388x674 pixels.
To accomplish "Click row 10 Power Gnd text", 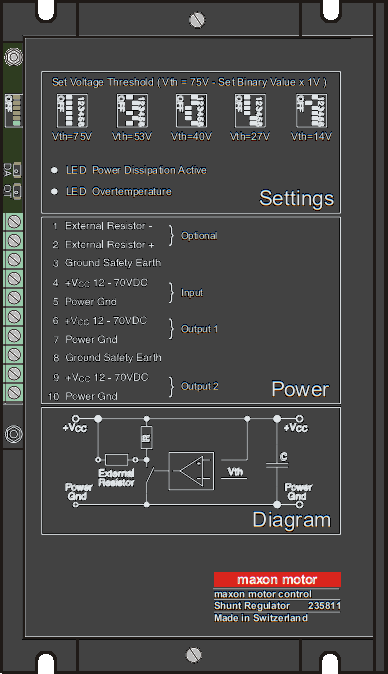I will click(91, 396).
